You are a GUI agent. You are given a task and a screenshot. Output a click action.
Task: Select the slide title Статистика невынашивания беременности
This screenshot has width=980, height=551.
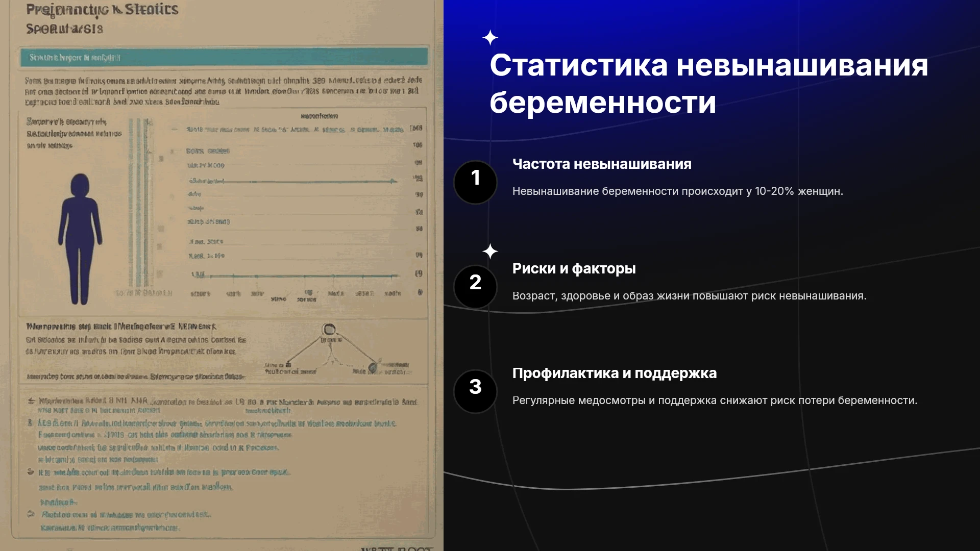[x=708, y=84]
